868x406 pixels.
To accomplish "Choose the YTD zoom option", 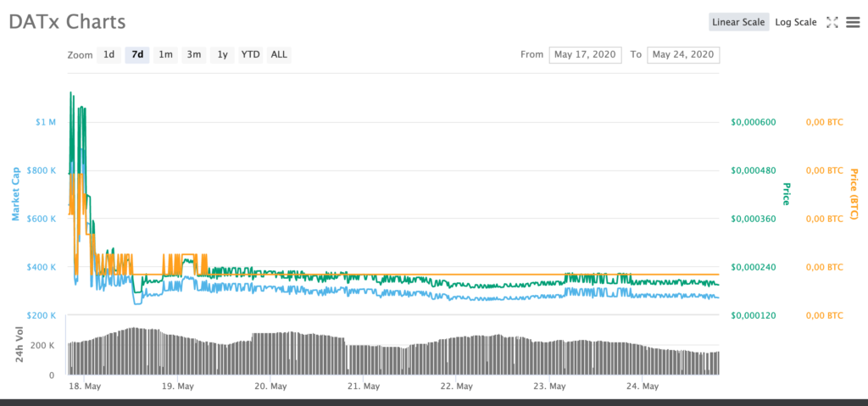I will (x=250, y=55).
